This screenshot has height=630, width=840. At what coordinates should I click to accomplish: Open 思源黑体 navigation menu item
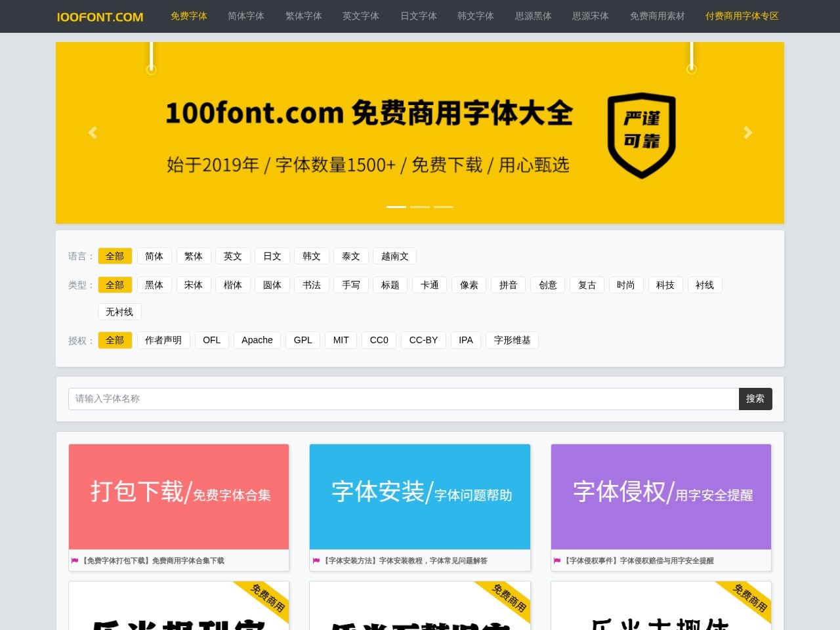[534, 16]
